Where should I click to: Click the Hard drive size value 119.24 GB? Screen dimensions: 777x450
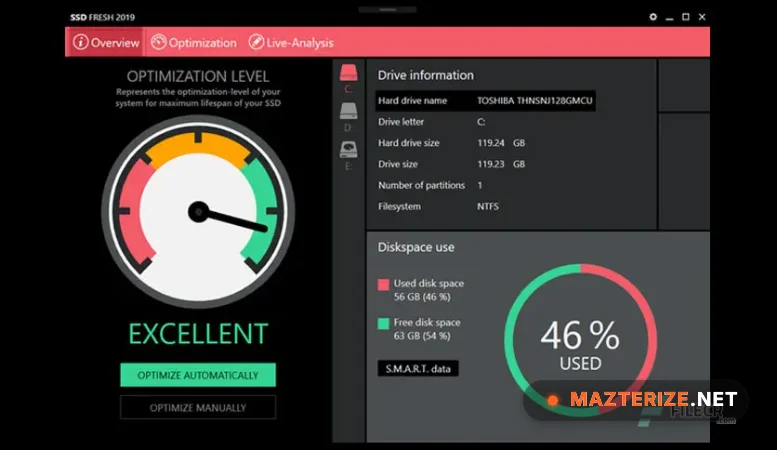(x=501, y=143)
